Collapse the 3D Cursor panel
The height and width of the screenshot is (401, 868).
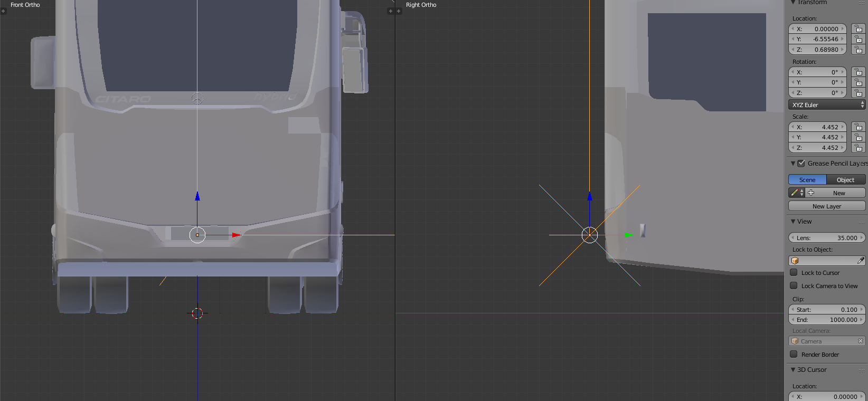(x=793, y=370)
